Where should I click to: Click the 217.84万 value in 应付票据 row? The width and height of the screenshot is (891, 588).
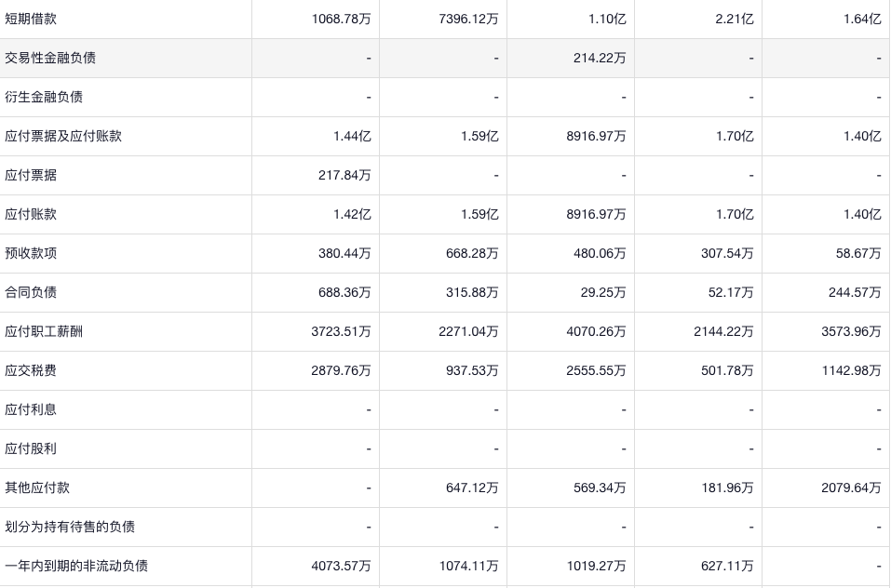click(344, 175)
